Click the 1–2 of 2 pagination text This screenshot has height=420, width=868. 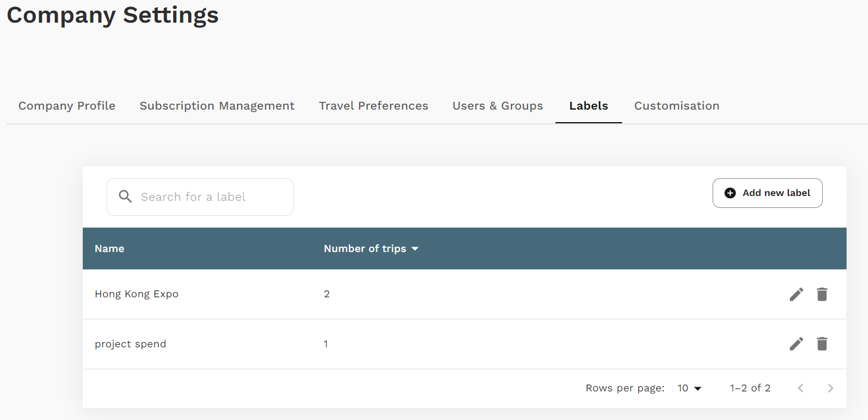(x=750, y=388)
